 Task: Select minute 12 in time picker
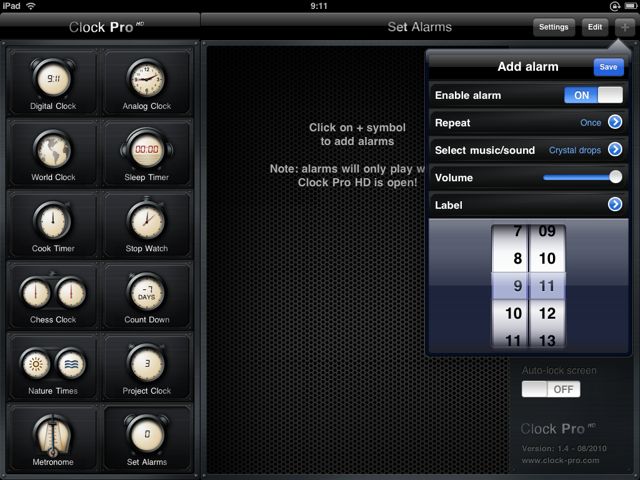coord(547,313)
